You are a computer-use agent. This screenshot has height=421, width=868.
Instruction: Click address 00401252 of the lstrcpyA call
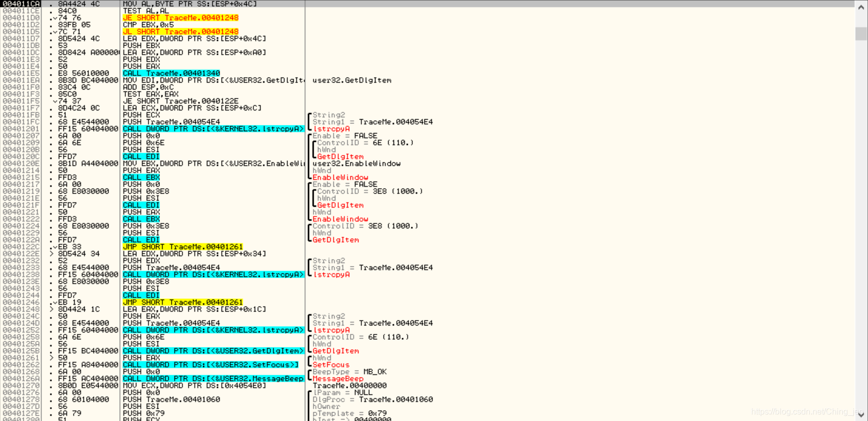point(21,330)
